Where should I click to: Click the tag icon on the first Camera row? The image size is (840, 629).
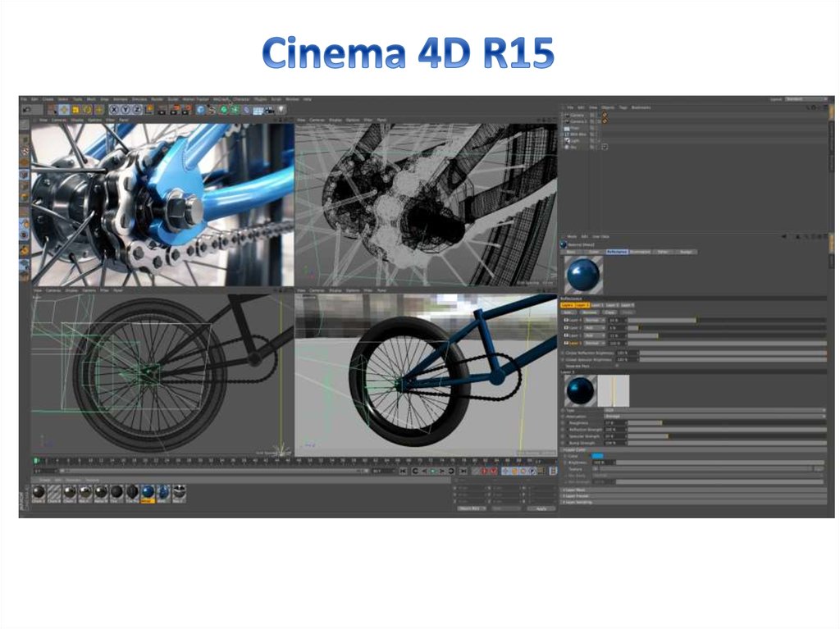coord(605,115)
